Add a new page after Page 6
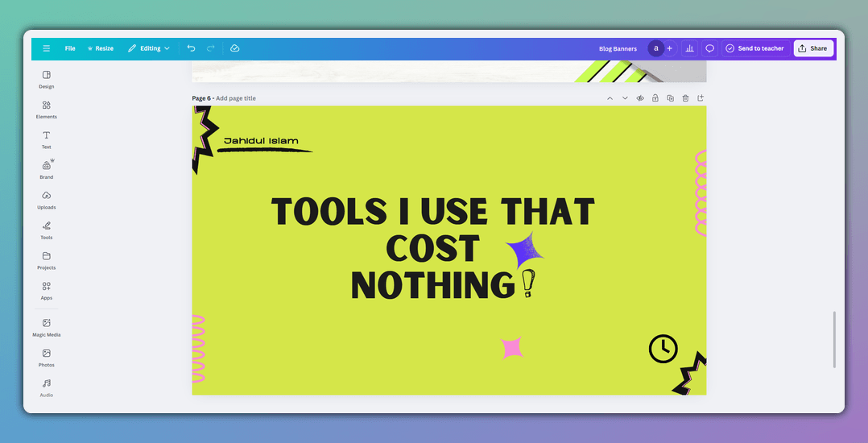Viewport: 868px width, 443px height. [701, 98]
